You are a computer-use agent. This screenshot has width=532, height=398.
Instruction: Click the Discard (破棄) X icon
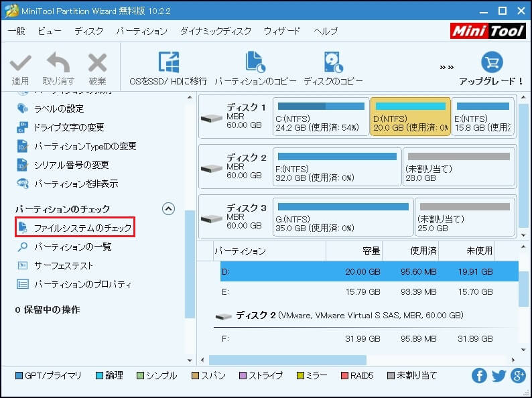(x=97, y=63)
